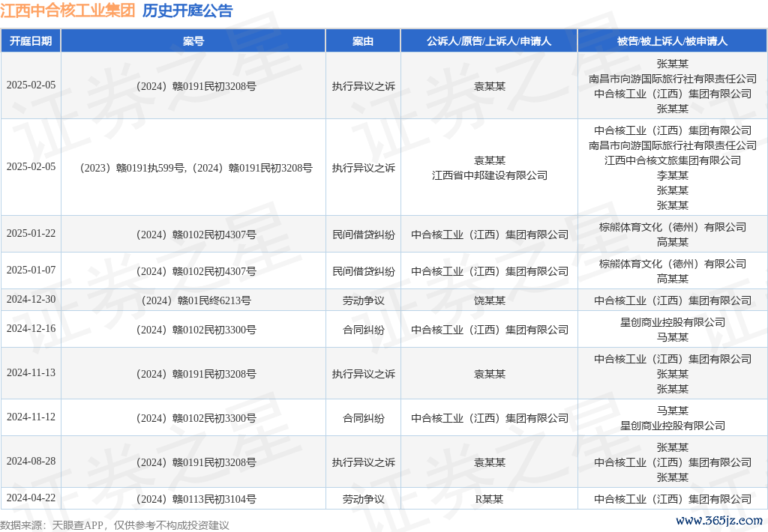The image size is (768, 532).
Task: Select the date cell 2024-12-30
Action: coord(31,300)
